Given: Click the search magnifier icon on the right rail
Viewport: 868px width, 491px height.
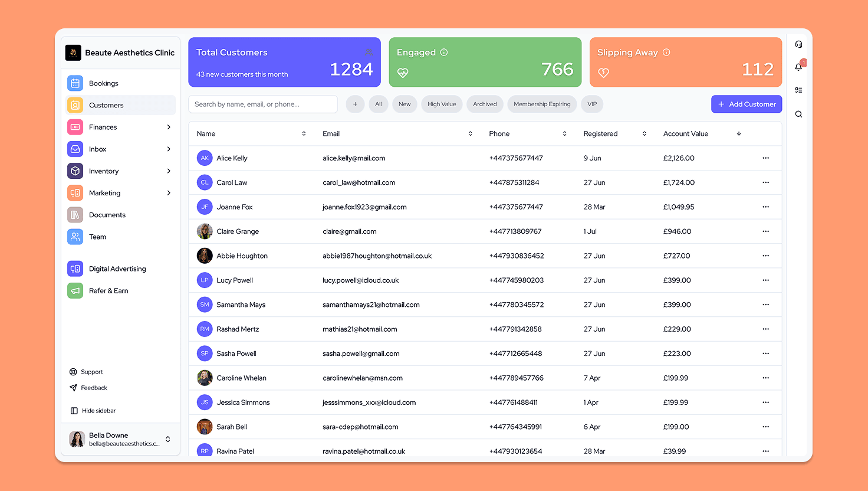Looking at the screenshot, I should click(x=798, y=114).
